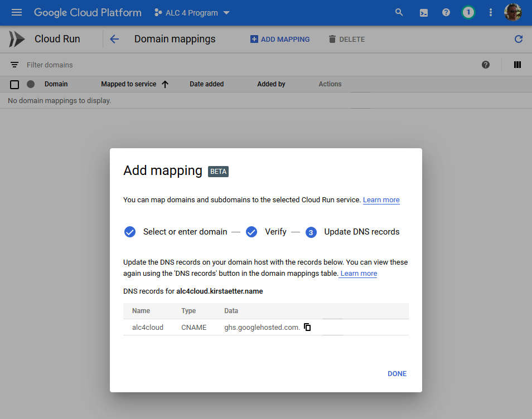Click the filter list icon
The height and width of the screenshot is (419, 532).
click(x=14, y=65)
